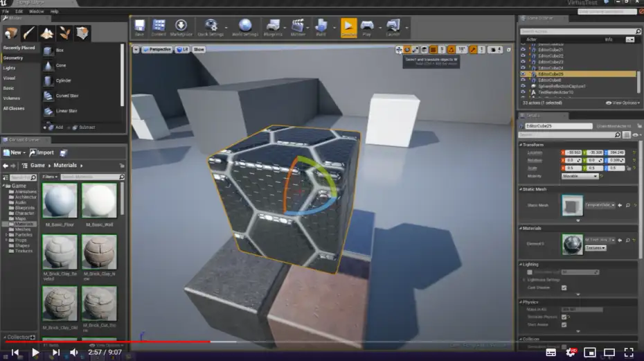Open the Help menu

54,12
